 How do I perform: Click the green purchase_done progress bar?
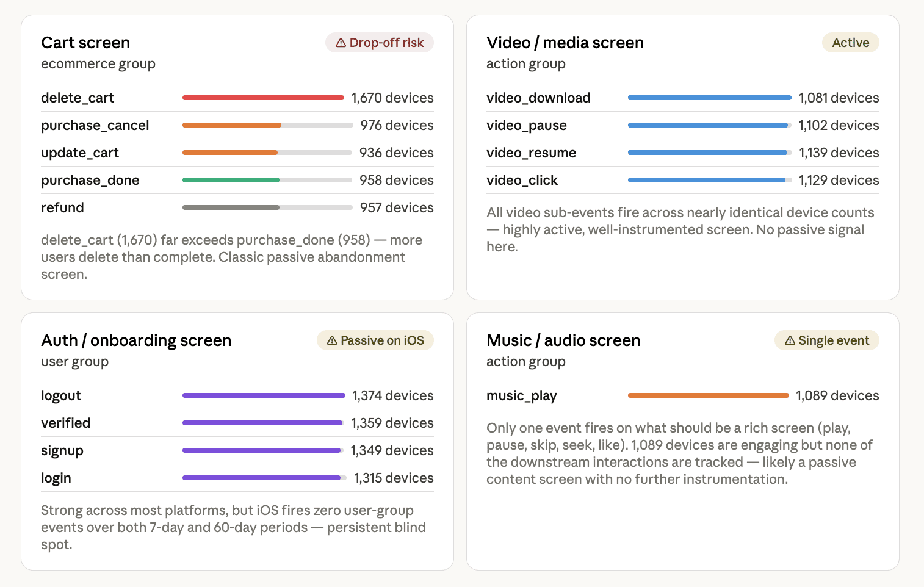(231, 180)
